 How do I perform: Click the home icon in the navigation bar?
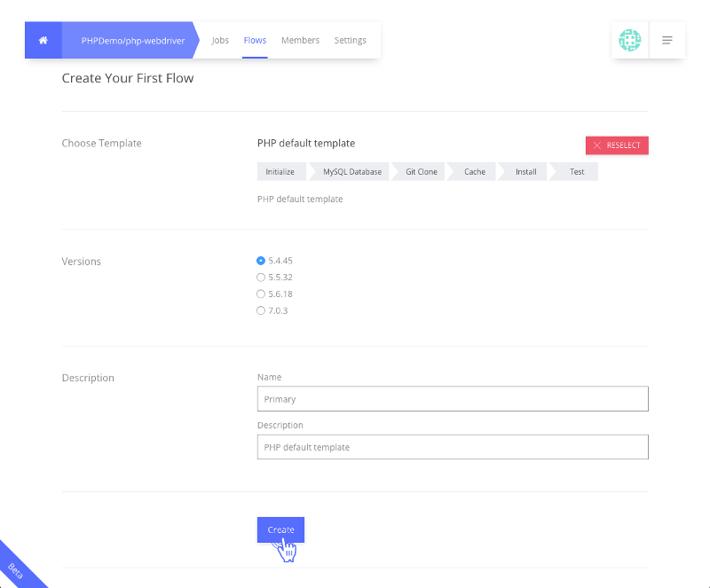coord(43,40)
